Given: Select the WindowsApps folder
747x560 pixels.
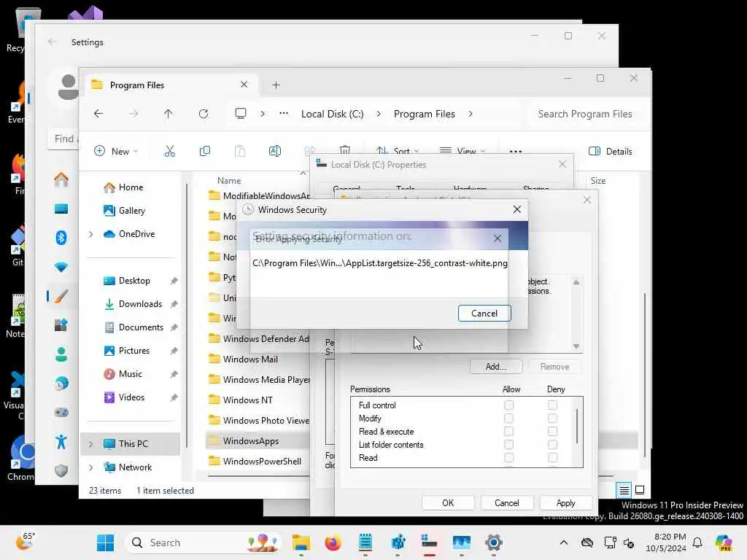Looking at the screenshot, I should pyautogui.click(x=244, y=441).
